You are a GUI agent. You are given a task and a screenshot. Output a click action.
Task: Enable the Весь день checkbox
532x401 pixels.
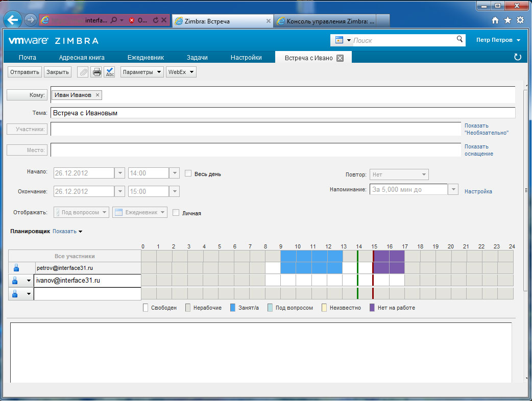(188, 173)
